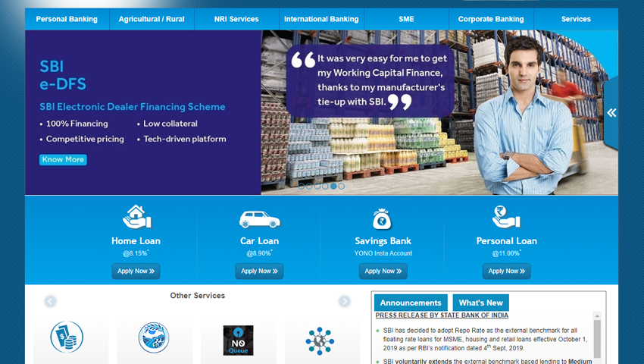Go to previous Other Services items
This screenshot has height=364, width=644.
tap(50, 302)
